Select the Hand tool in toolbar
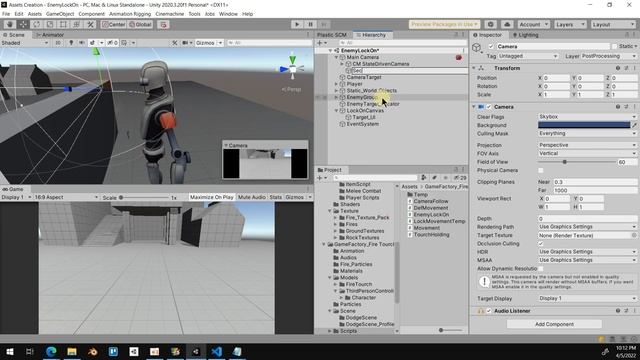 pos(10,24)
